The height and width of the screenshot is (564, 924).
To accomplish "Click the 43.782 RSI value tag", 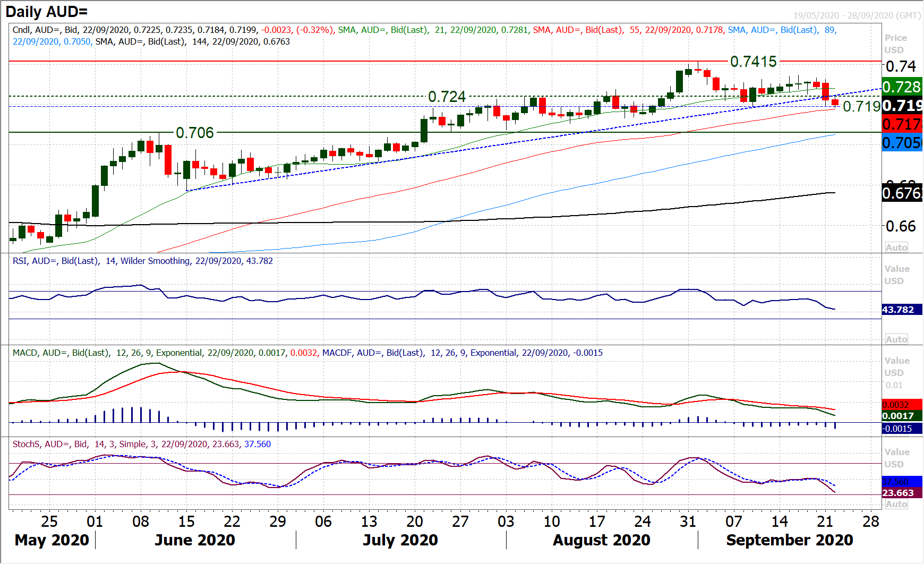I will (x=902, y=310).
